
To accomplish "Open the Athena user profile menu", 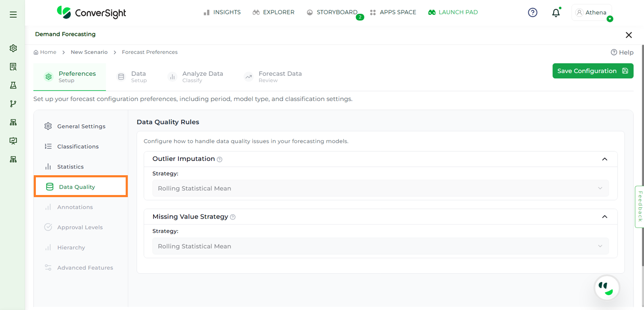I will (x=591, y=13).
